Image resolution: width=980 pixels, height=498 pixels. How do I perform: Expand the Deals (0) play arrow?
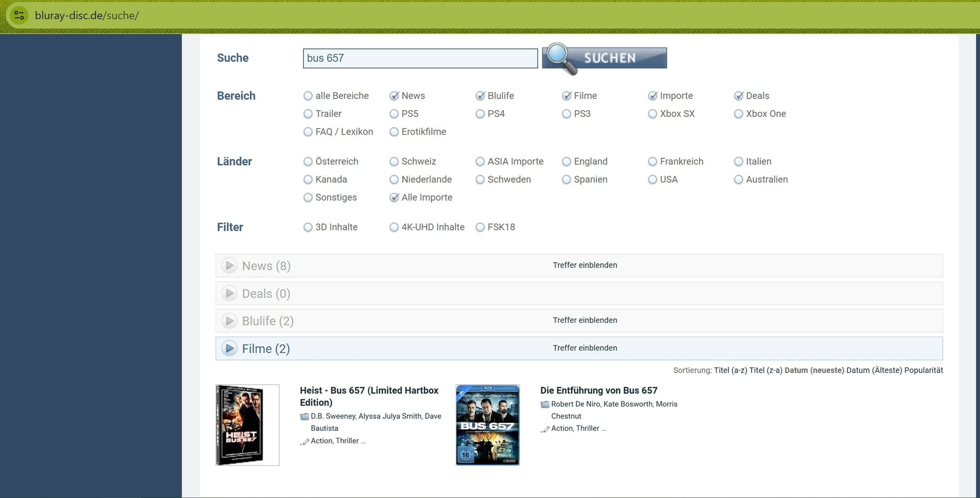[x=229, y=293]
